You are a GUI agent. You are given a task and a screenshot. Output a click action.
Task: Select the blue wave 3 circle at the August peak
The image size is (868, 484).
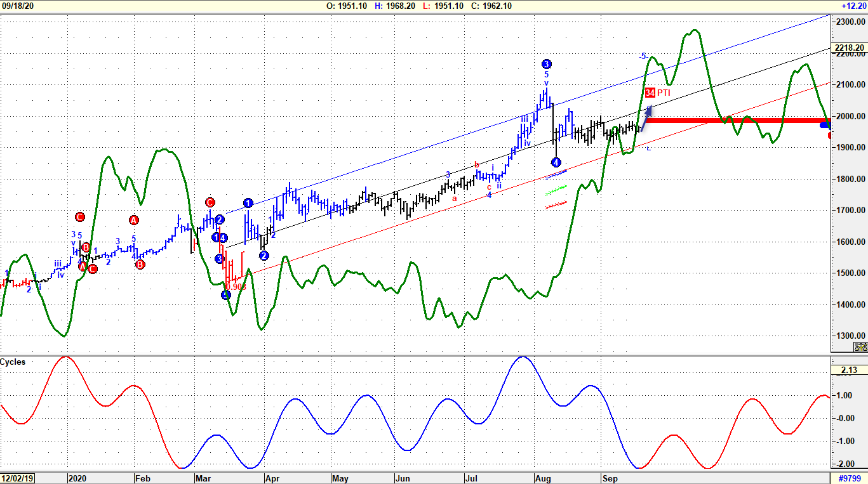(x=547, y=63)
